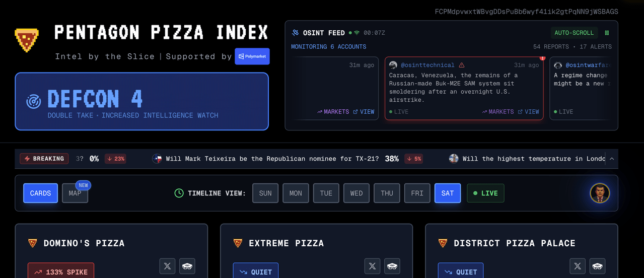Select TUE in the timeline

tap(326, 193)
